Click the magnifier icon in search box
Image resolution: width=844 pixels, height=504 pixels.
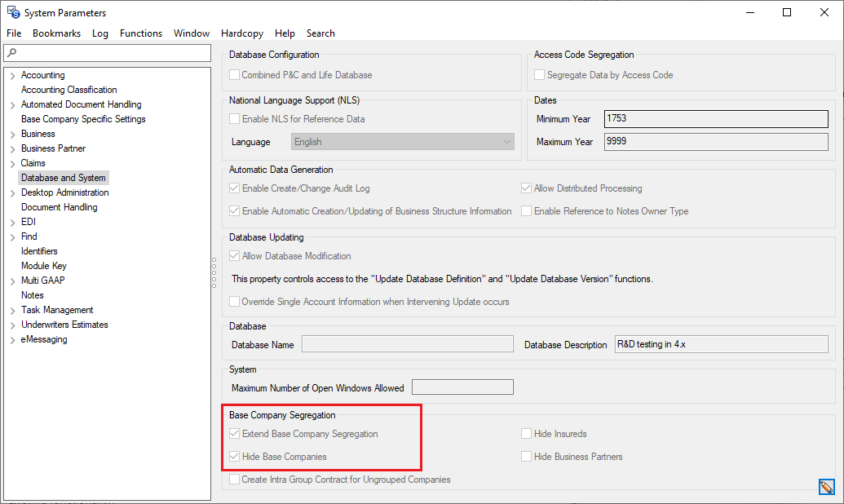point(11,53)
